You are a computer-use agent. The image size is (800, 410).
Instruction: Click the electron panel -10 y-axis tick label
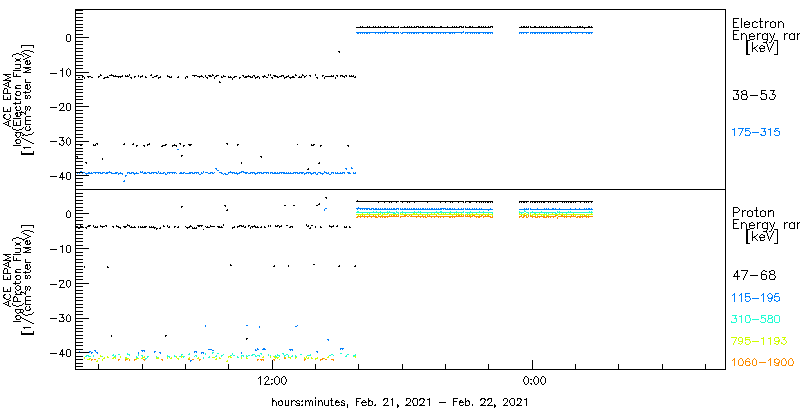62,72
